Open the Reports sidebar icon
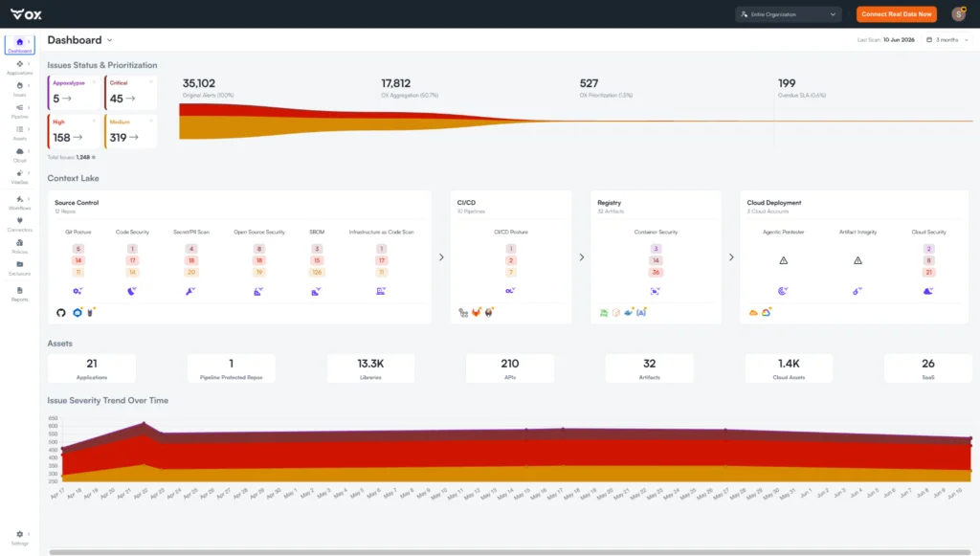This screenshot has width=980, height=556. (19, 294)
